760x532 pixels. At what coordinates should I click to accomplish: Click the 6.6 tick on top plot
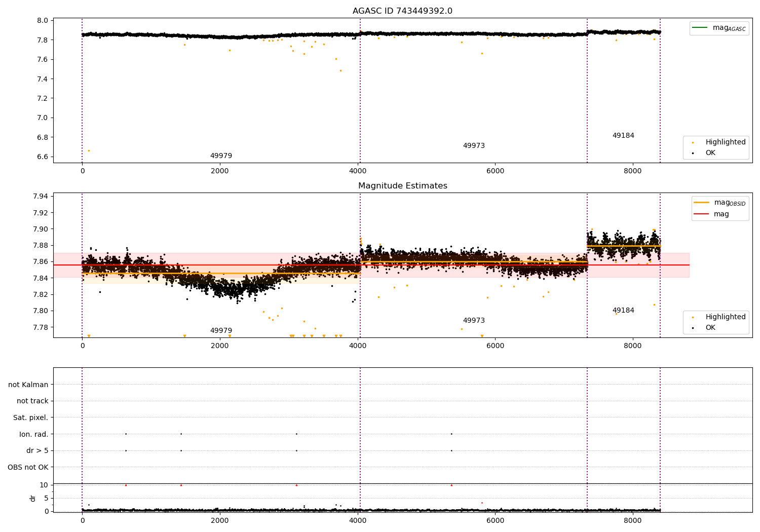coord(43,157)
